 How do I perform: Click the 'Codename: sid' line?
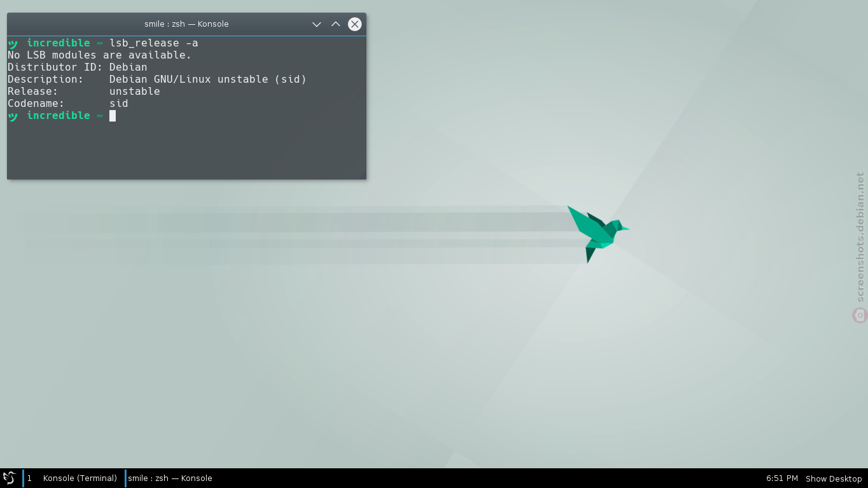pos(68,104)
